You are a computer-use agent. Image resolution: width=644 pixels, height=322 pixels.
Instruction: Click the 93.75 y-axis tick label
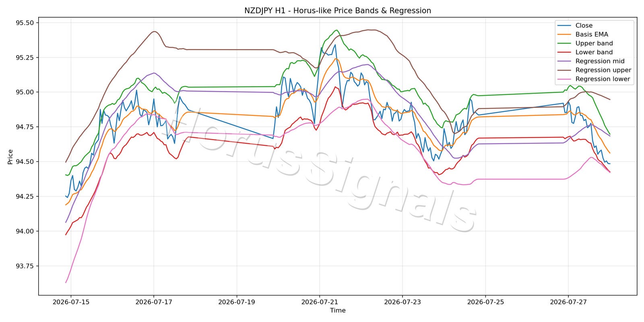(25, 266)
